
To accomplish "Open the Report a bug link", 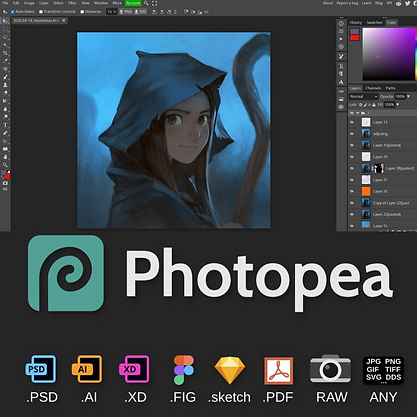I will tap(347, 3).
